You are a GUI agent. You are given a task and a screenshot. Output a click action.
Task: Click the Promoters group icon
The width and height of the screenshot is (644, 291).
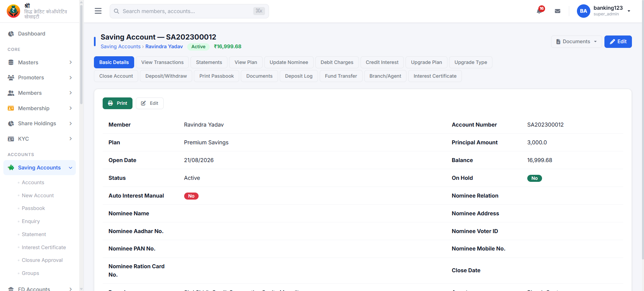[11, 78]
